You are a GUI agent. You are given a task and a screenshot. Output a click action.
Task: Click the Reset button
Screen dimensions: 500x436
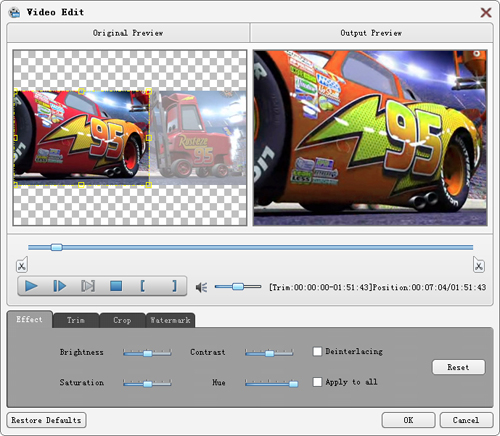(x=459, y=367)
